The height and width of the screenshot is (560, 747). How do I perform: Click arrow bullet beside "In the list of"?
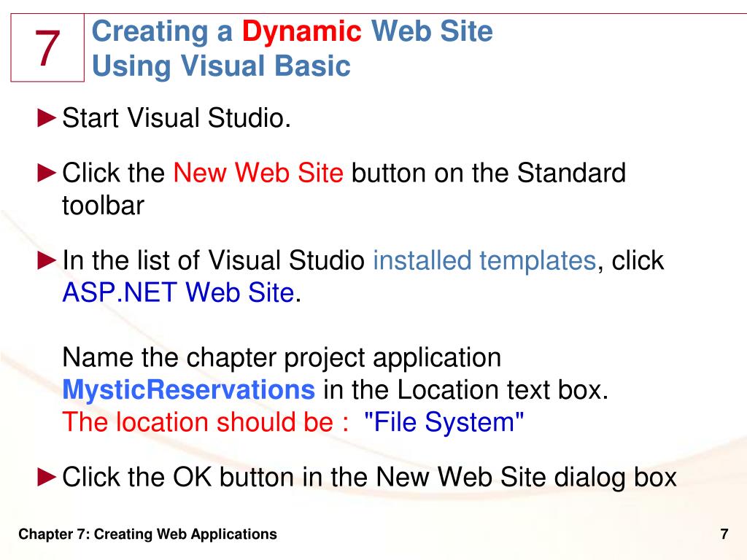pyautogui.click(x=47, y=260)
